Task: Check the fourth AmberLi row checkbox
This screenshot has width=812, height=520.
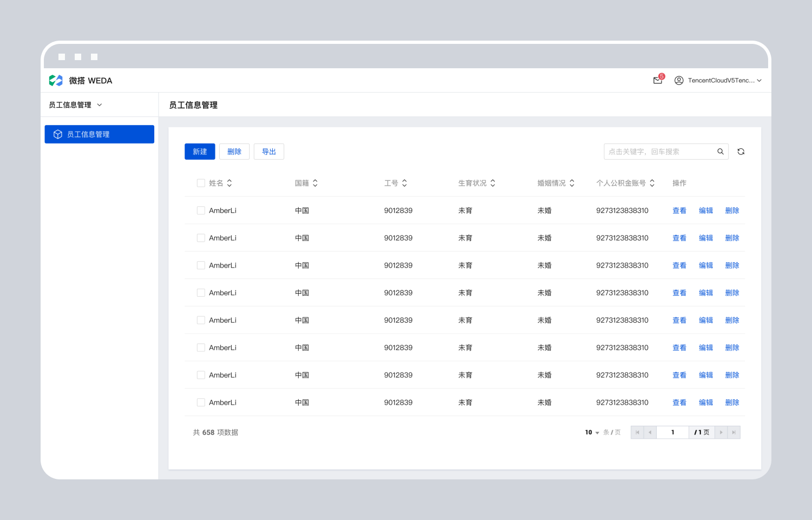Action: (x=201, y=293)
